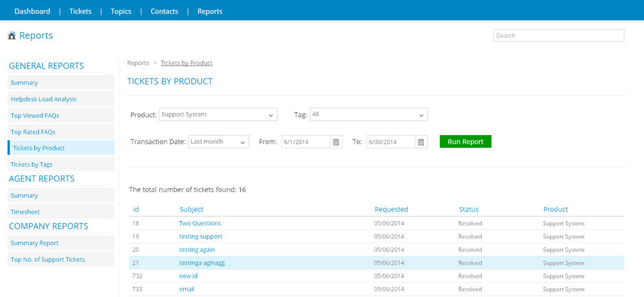Open the Top Viewed FAQs report

coord(35,116)
